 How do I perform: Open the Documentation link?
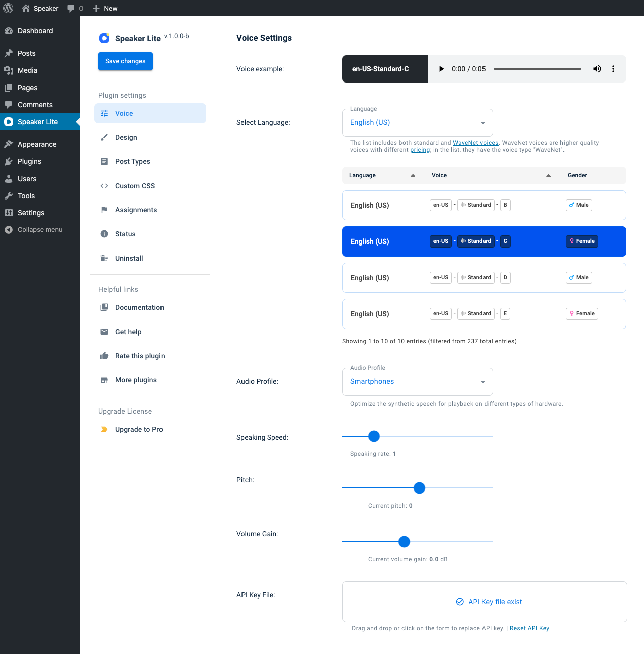(150, 307)
